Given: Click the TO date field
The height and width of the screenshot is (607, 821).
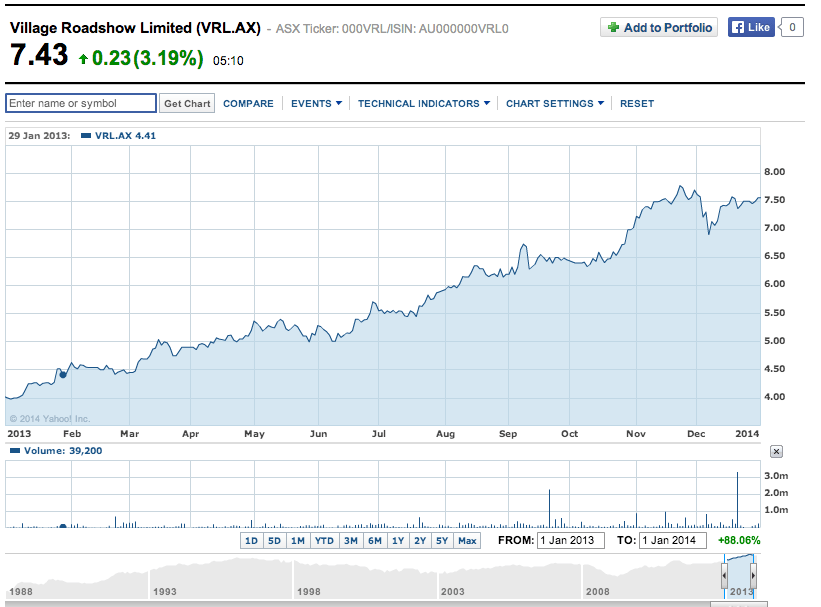Looking at the screenshot, I should coord(673,540).
